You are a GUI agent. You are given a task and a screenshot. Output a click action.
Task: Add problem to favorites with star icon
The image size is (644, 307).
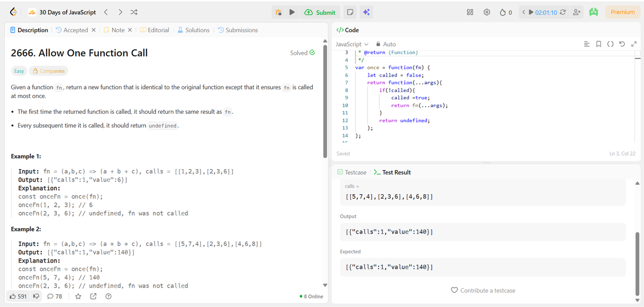tap(78, 296)
